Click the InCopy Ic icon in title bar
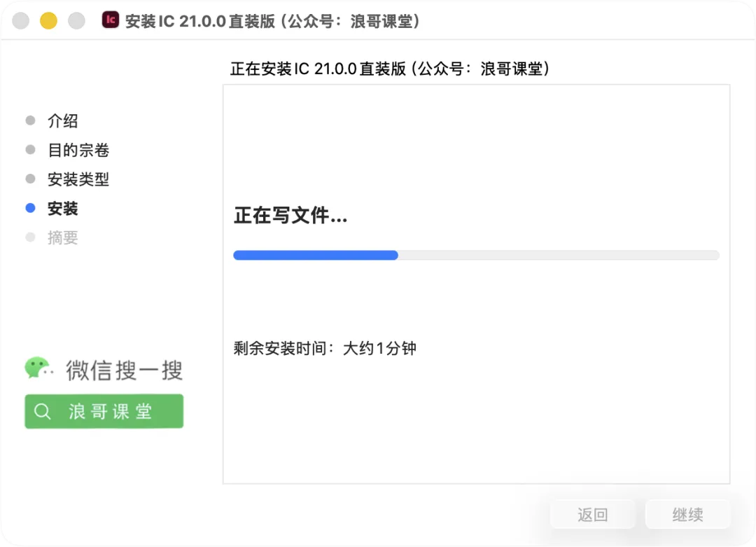Image resolution: width=756 pixels, height=547 pixels. (110, 20)
